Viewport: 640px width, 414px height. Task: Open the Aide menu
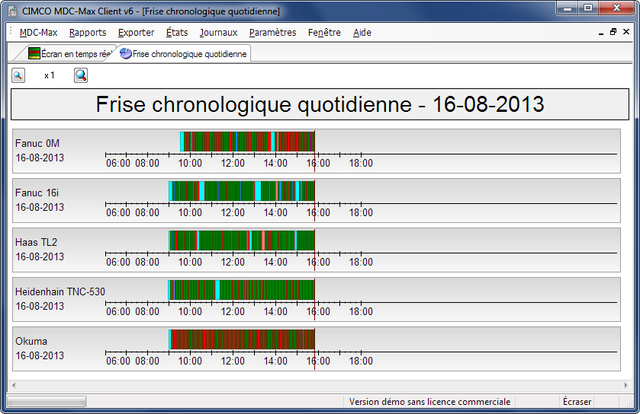(x=362, y=33)
